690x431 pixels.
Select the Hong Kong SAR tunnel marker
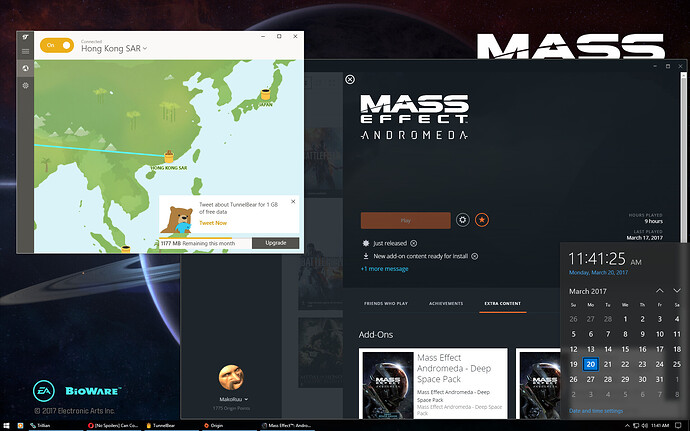(x=169, y=157)
